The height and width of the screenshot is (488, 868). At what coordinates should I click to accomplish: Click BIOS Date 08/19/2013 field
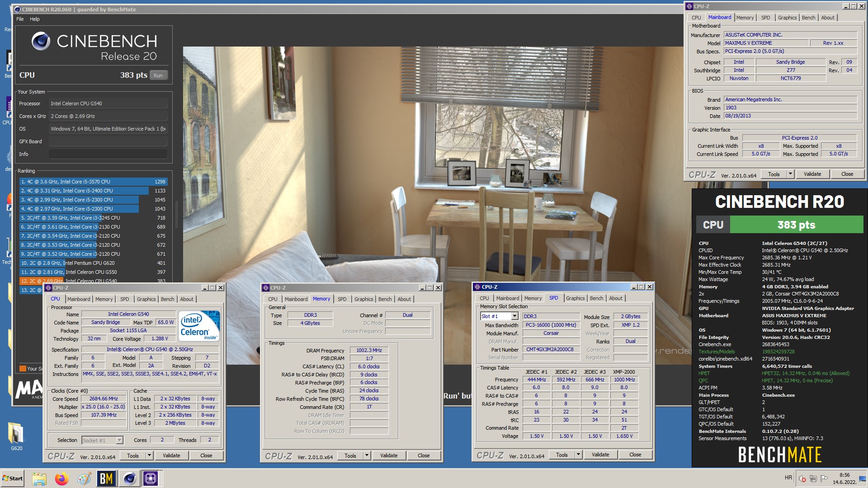coord(790,116)
